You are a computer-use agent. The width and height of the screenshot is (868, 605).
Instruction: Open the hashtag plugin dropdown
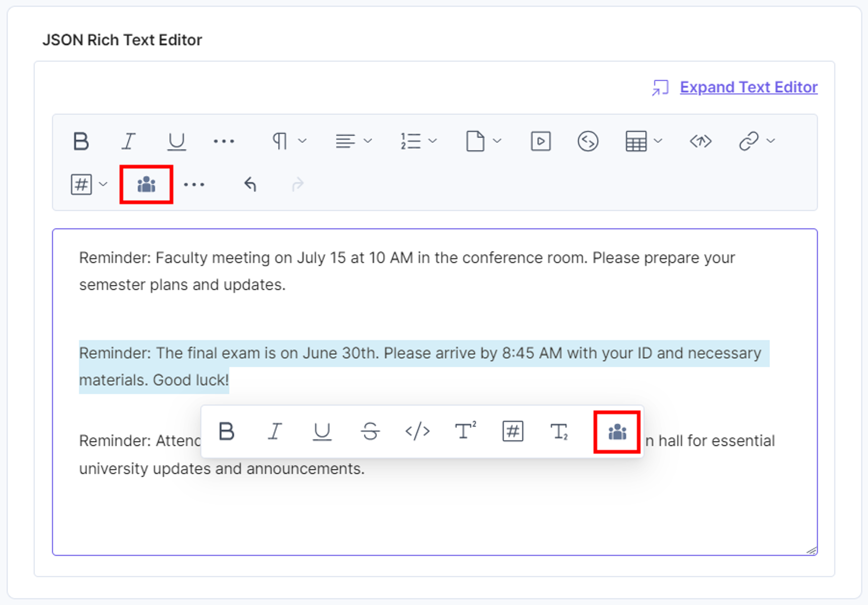click(x=89, y=184)
